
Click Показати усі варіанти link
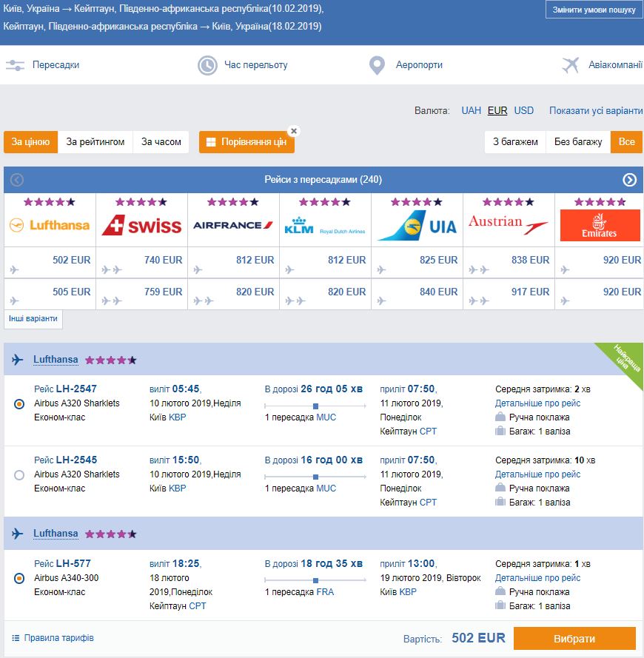(x=596, y=111)
